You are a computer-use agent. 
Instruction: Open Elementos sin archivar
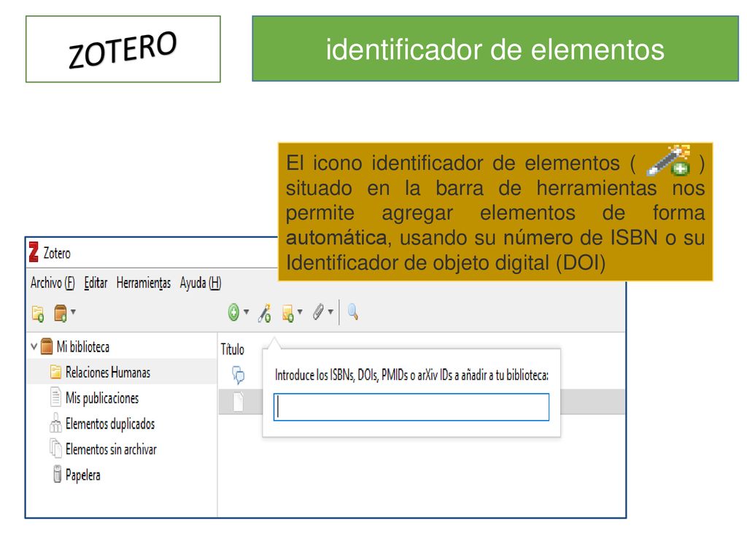[111, 449]
